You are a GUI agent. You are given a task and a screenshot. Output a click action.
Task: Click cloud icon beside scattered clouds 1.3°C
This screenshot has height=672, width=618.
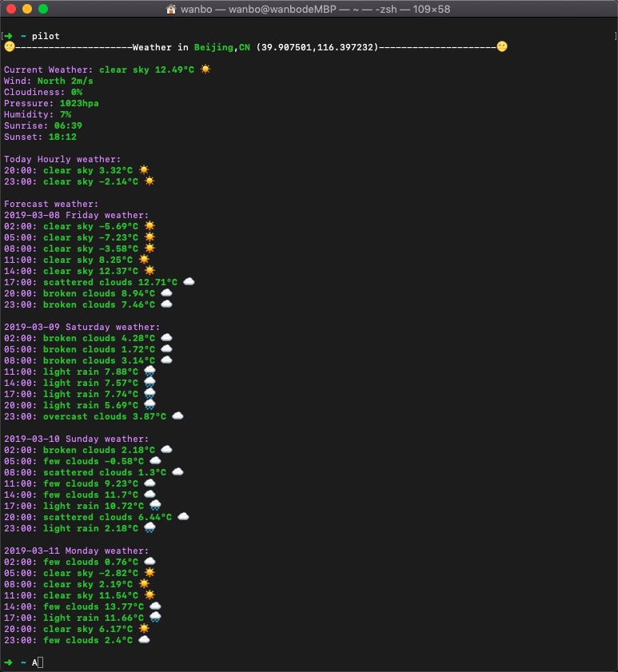tap(177, 472)
